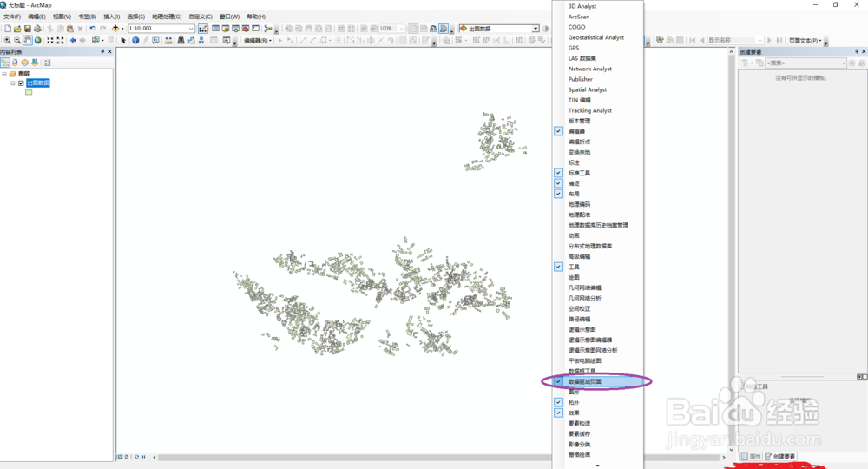Collapse the 图层 data frame node
868x469 pixels.
click(x=4, y=74)
